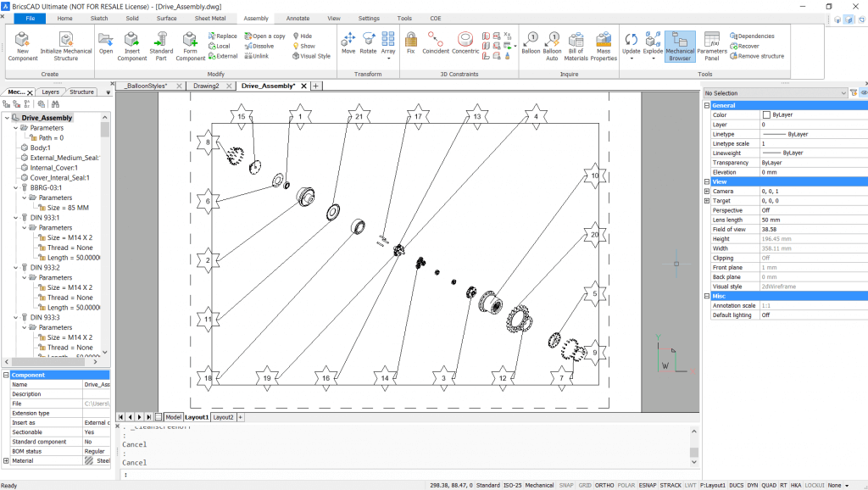This screenshot has height=490, width=868.
Task: Open the Sketch ribbon tab
Action: [99, 19]
